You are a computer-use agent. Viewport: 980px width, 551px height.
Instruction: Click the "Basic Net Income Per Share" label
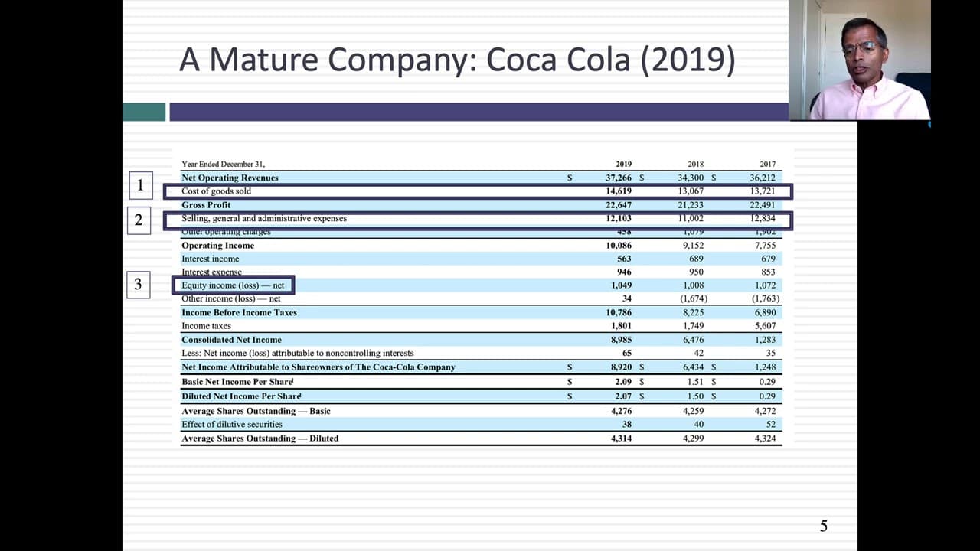click(237, 381)
